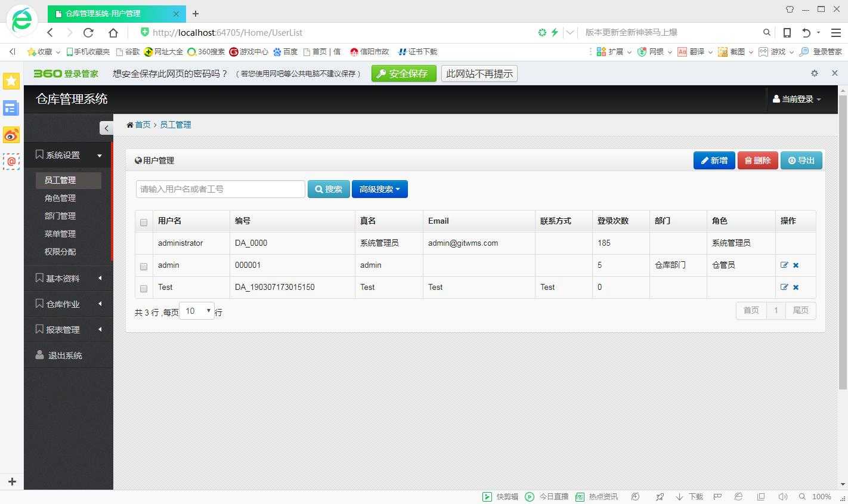
Task: Open the browser hamburger menu
Action: [x=836, y=32]
